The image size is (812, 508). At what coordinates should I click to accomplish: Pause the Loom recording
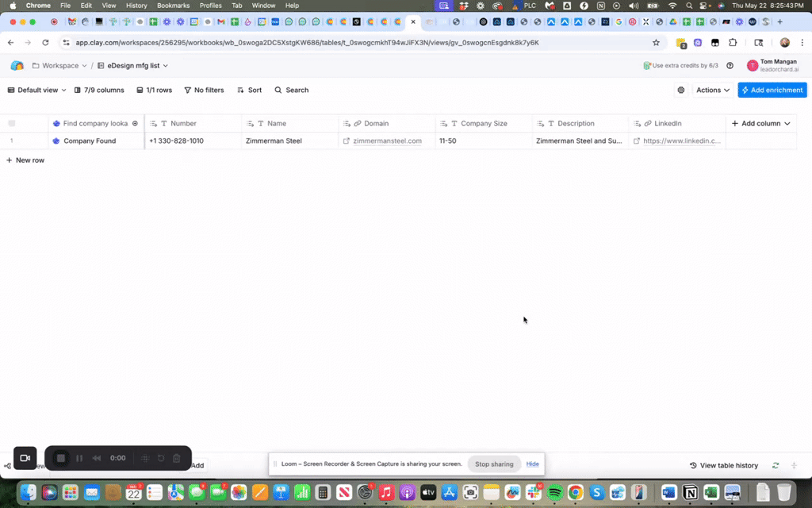point(79,458)
